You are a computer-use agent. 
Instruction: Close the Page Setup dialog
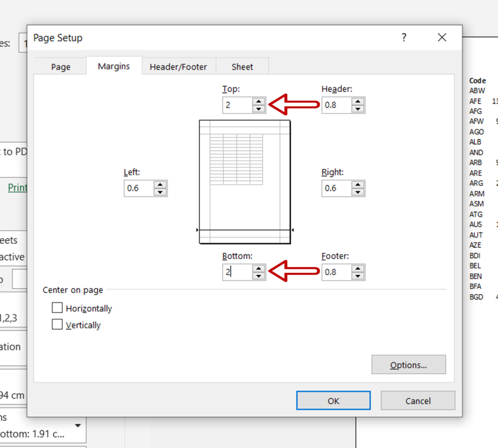[x=442, y=37]
